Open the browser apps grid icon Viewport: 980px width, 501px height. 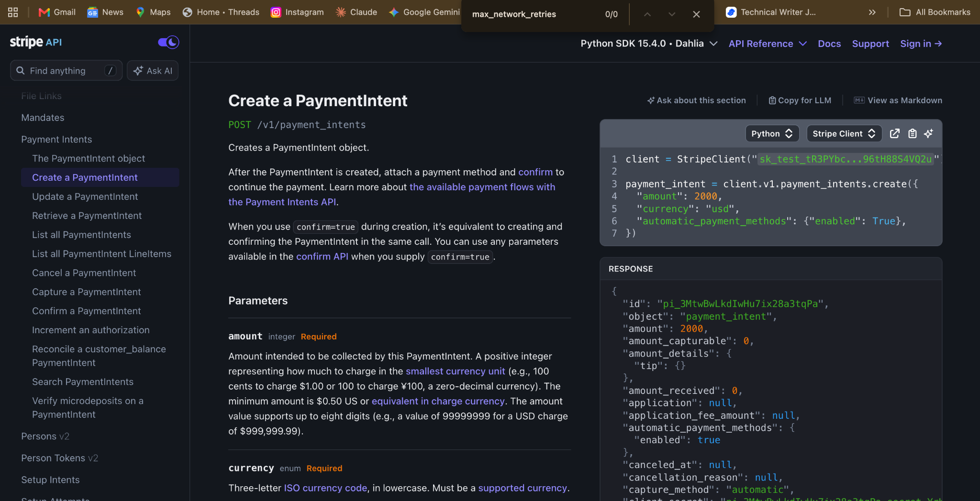pyautogui.click(x=13, y=12)
